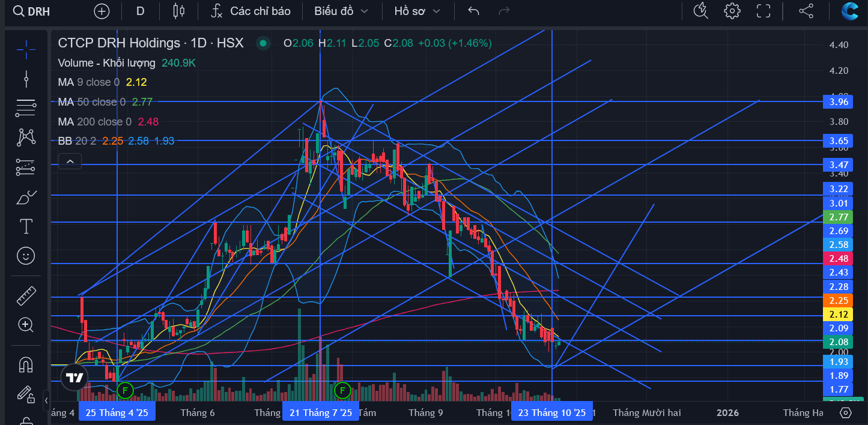The image size is (868, 425).
Task: Select the MA 50 close 0 legend
Action: click(x=92, y=102)
